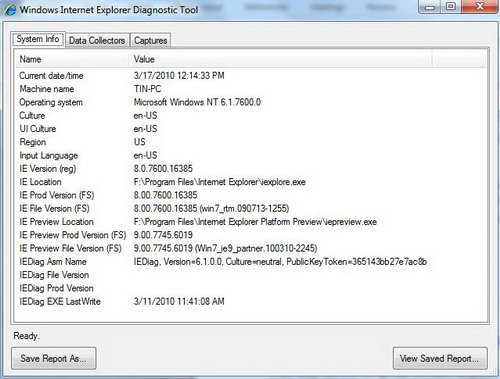Click the iexplore.exe path value
Viewport: 500px width, 379px height.
pos(220,182)
